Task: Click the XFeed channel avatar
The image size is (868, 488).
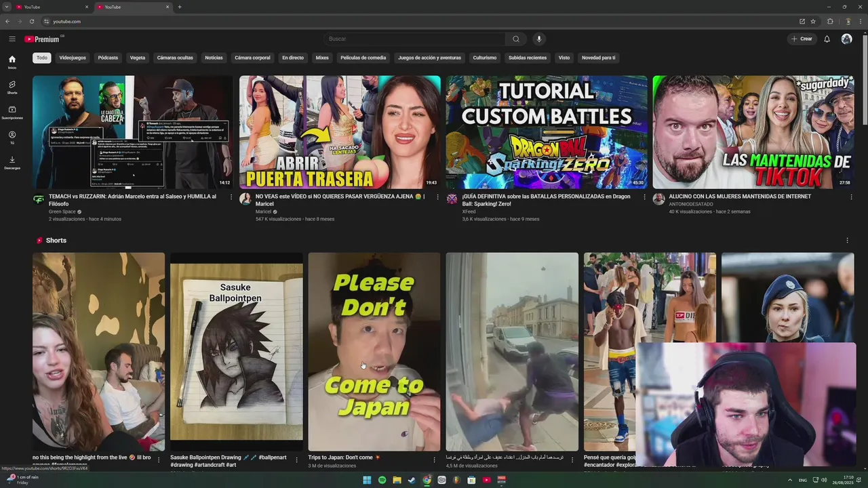Action: coord(452,199)
